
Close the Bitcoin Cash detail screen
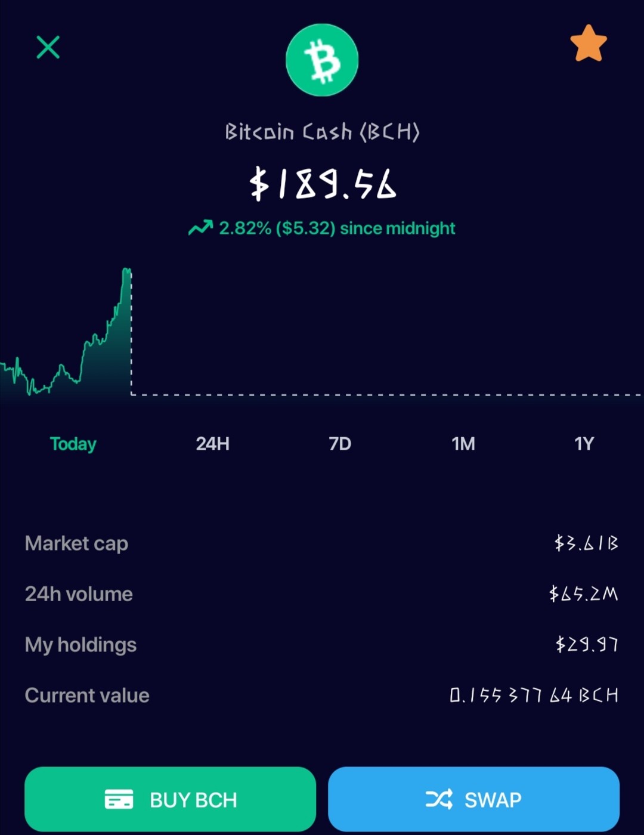[x=48, y=47]
